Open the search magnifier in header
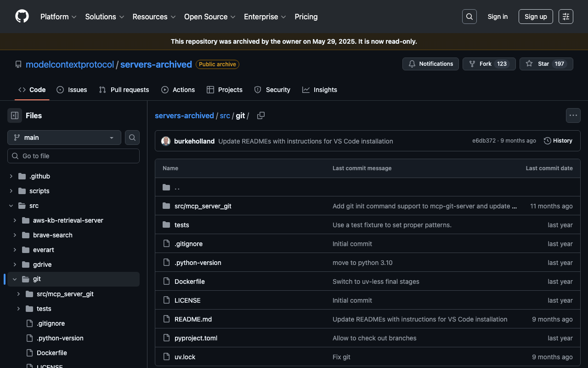Image resolution: width=588 pixels, height=368 pixels. [469, 17]
